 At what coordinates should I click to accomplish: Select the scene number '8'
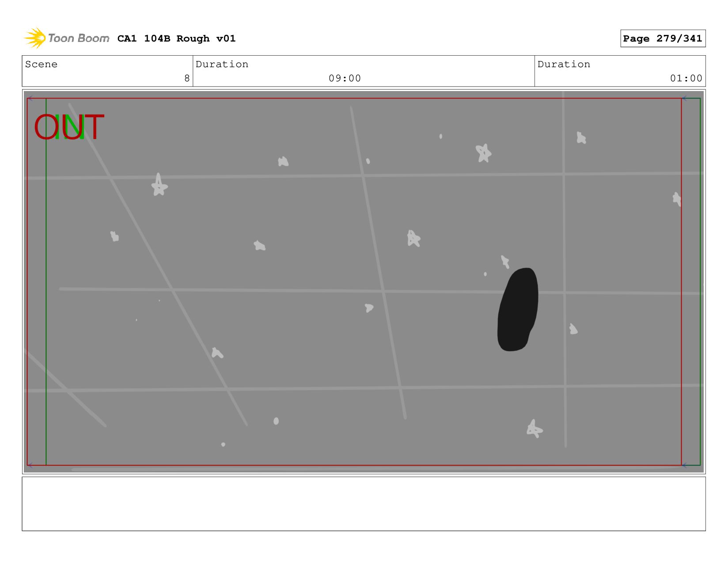187,78
